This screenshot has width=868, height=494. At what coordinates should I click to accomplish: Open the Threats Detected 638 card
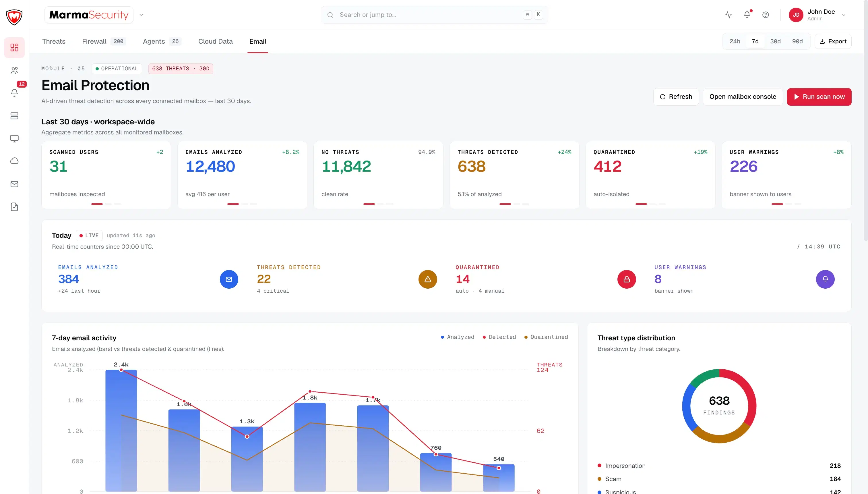tap(514, 175)
